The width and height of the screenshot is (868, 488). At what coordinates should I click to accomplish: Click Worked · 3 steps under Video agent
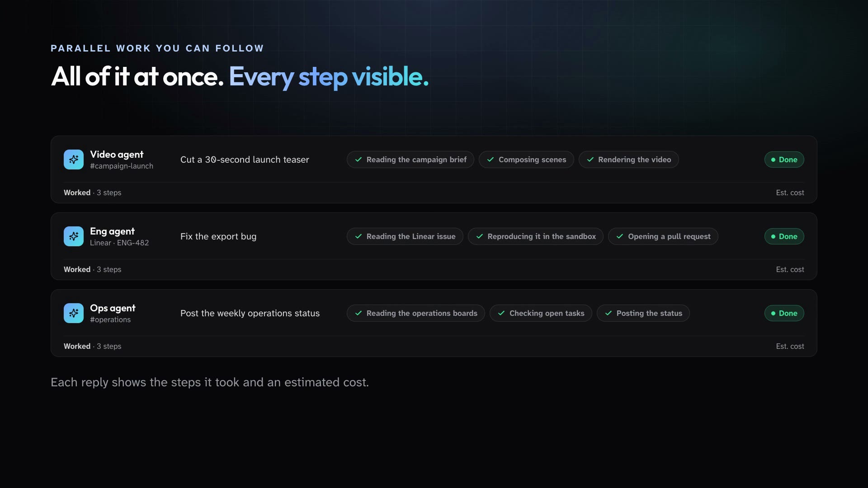tap(93, 192)
